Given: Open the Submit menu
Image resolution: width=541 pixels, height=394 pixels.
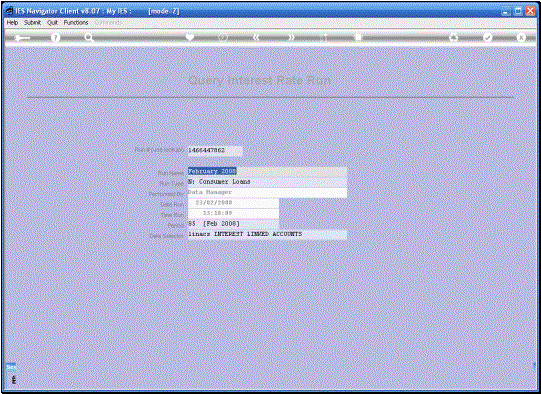Looking at the screenshot, I should (x=32, y=22).
